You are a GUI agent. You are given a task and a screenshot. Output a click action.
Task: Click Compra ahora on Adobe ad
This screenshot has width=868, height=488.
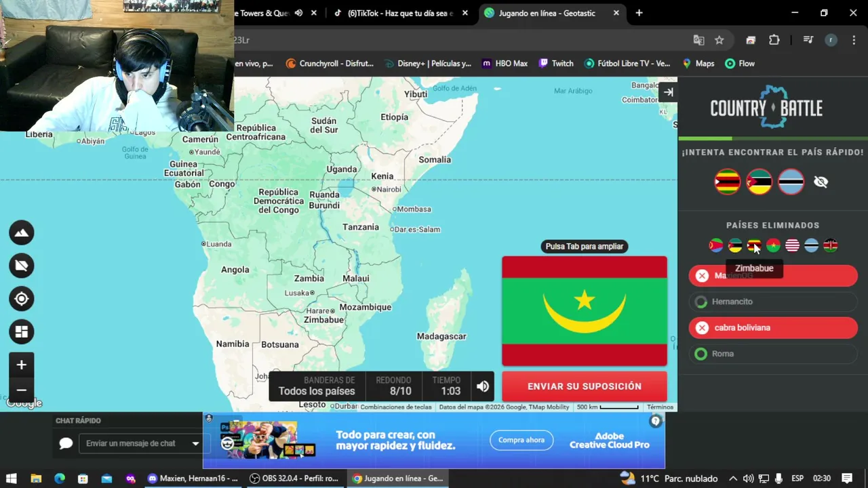pos(521,440)
